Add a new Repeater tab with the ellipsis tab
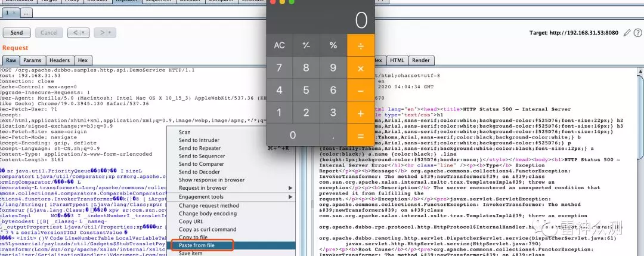Screen dimensions: 644x256 [x=28, y=13]
